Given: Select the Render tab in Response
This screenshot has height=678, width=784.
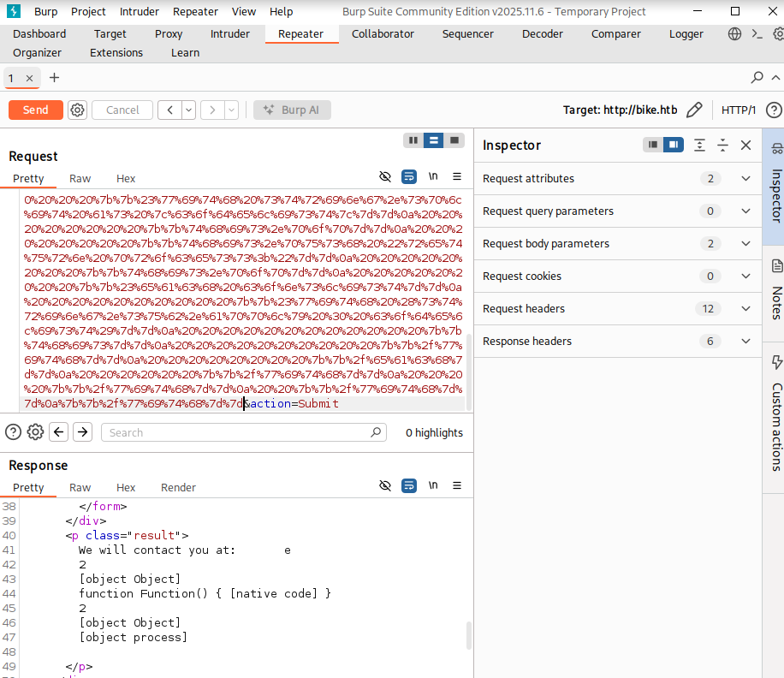Looking at the screenshot, I should (178, 487).
